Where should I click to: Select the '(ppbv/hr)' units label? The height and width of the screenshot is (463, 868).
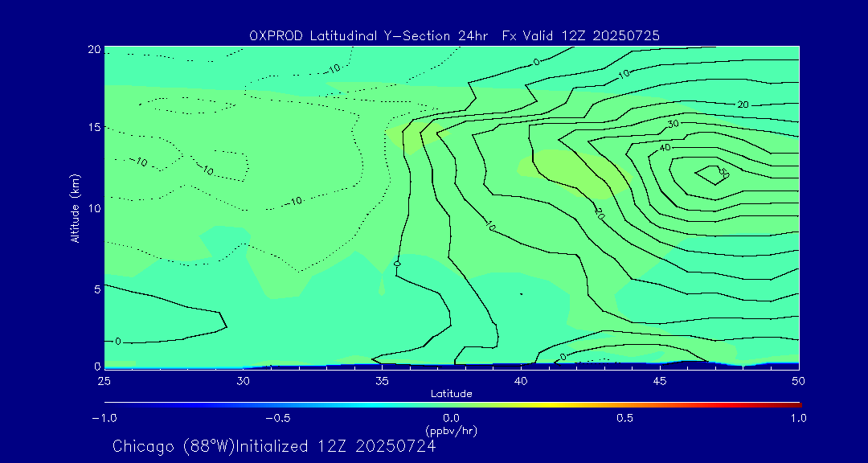(x=451, y=431)
